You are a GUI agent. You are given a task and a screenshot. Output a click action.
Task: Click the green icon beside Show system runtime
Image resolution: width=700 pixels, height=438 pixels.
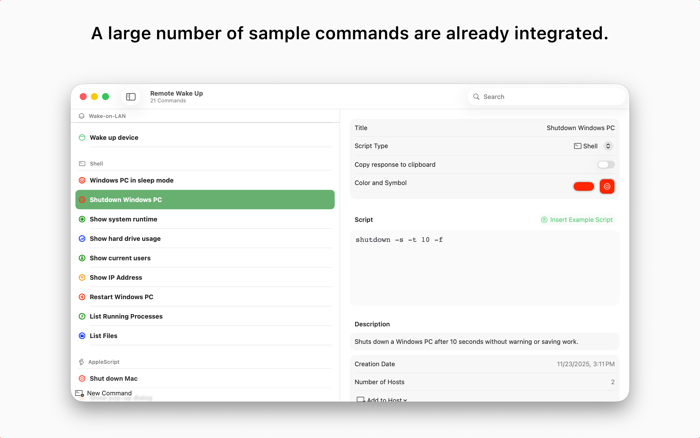tap(82, 219)
